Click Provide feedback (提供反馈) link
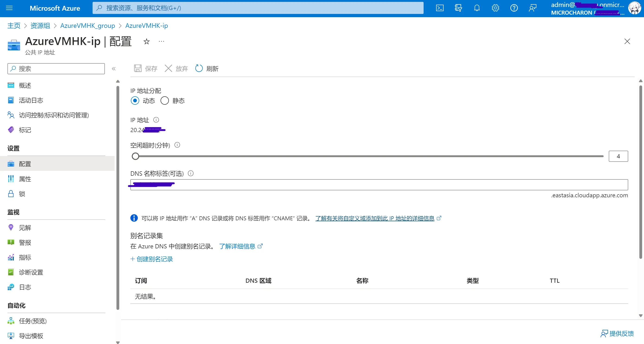The image size is (644, 344). point(617,334)
